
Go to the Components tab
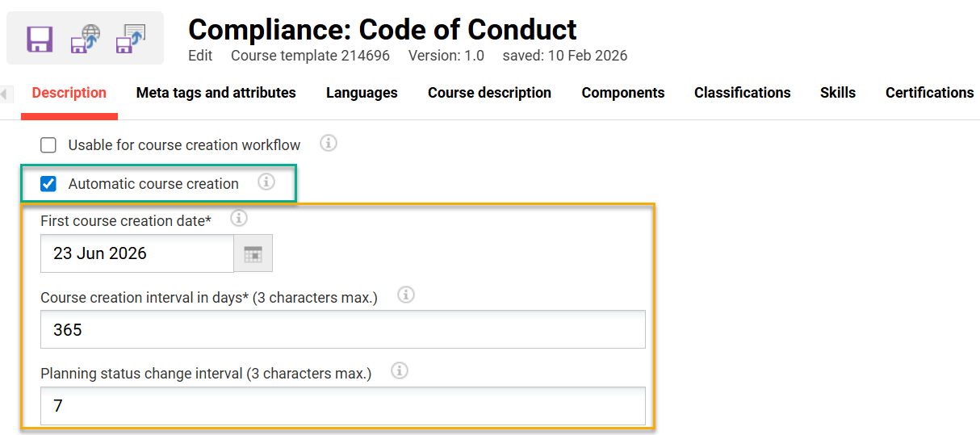(x=623, y=93)
